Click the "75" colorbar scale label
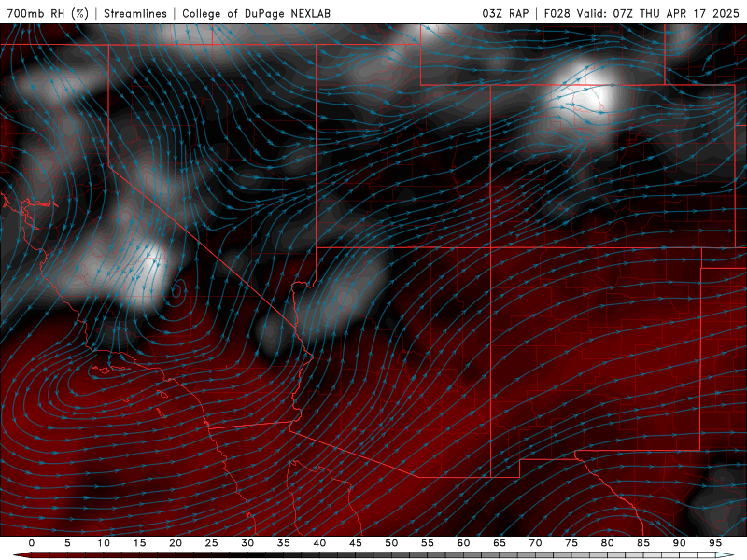 pos(571,543)
